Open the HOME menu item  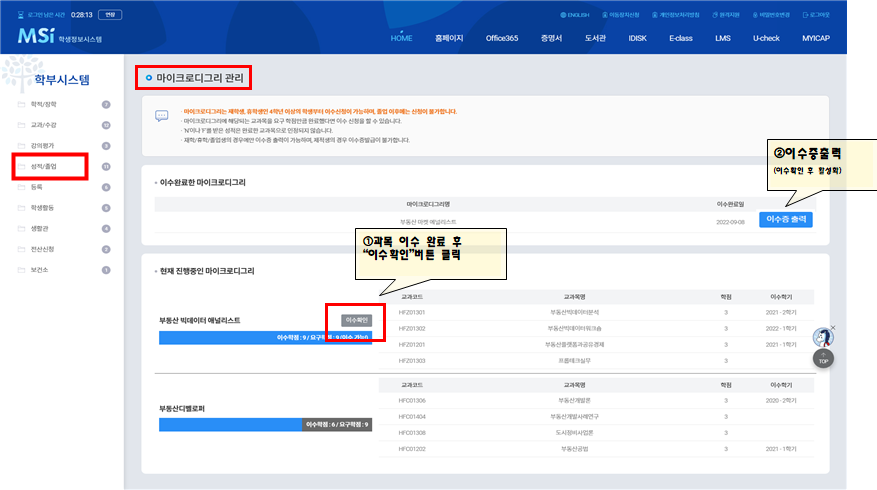[x=401, y=37]
